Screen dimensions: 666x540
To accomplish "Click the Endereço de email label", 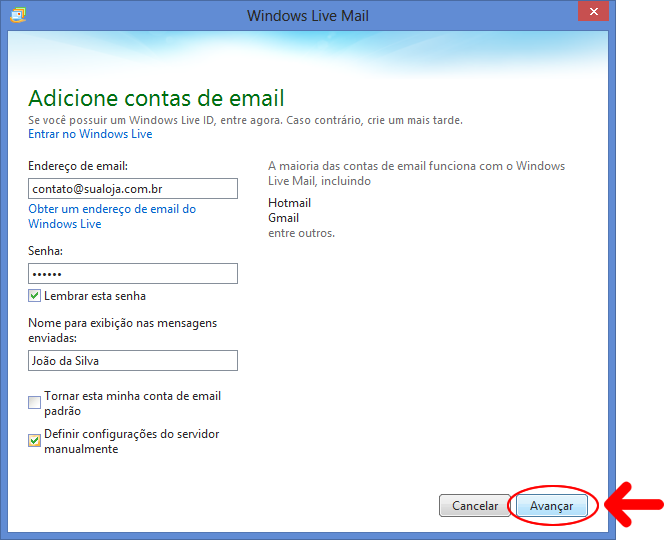I will click(78, 166).
